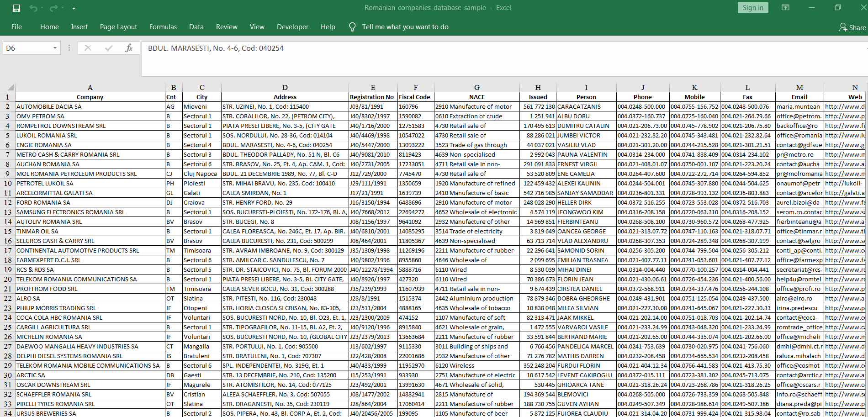Select column G header
The image size is (868, 417).
pyautogui.click(x=477, y=87)
